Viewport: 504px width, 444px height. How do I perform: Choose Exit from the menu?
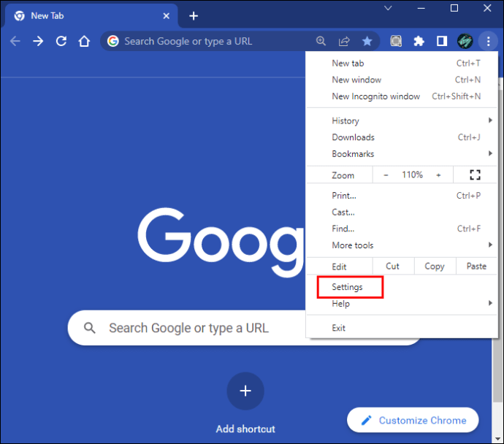tap(402, 328)
